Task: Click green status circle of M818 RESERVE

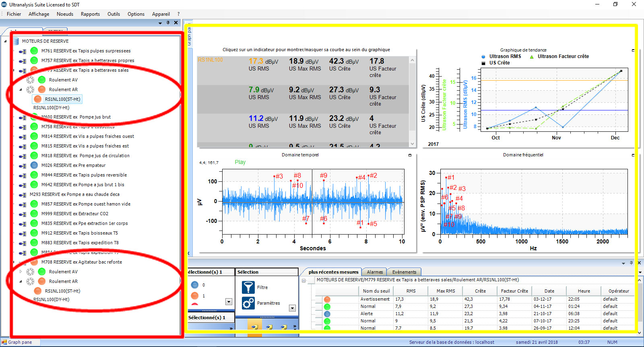Action: 34,156
